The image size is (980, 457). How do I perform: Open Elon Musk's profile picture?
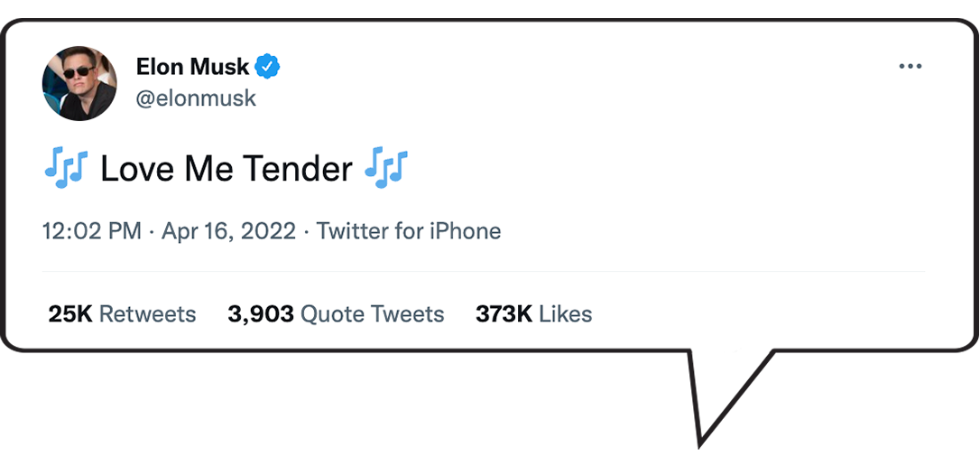tap(79, 84)
